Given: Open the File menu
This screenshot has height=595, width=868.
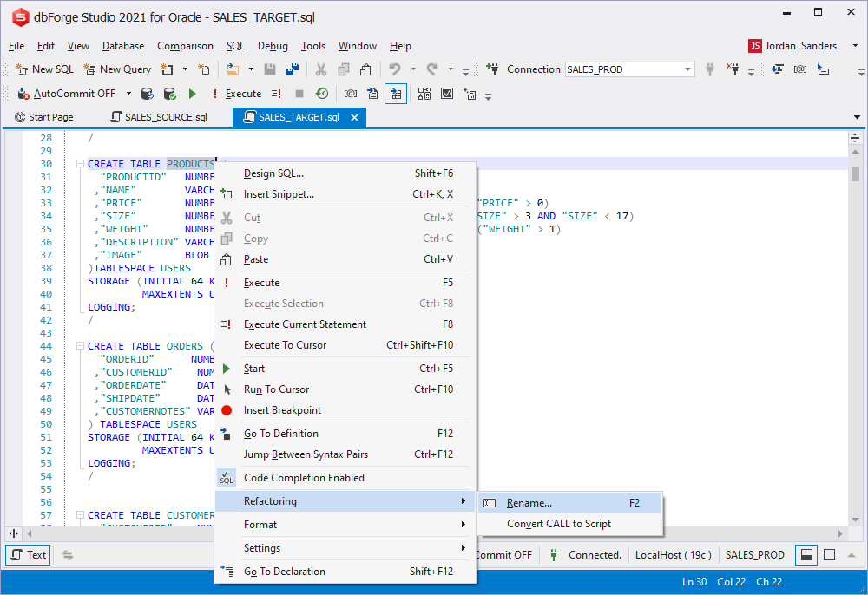Looking at the screenshot, I should click(x=16, y=46).
